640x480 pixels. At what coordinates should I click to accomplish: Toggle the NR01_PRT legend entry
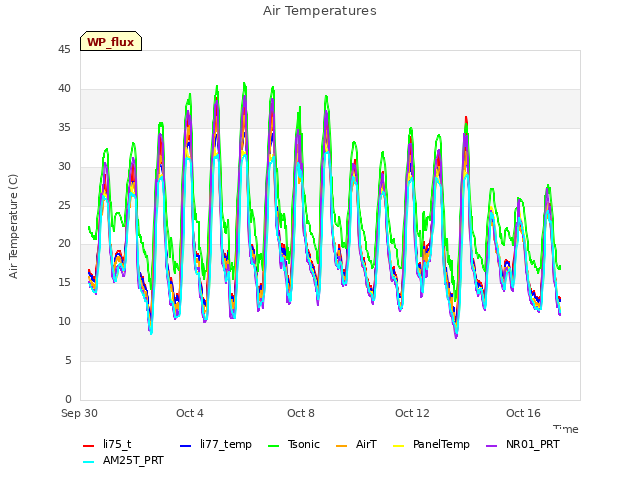(x=523, y=444)
